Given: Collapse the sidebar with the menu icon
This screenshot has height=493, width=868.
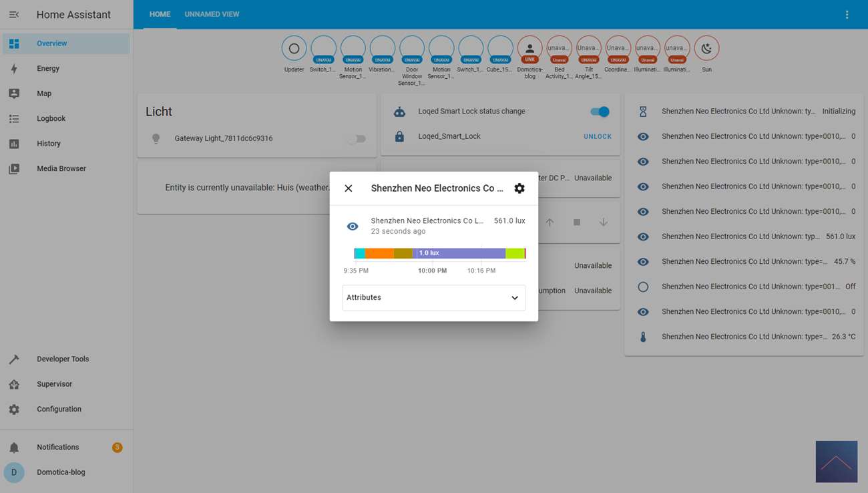Looking at the screenshot, I should (14, 15).
